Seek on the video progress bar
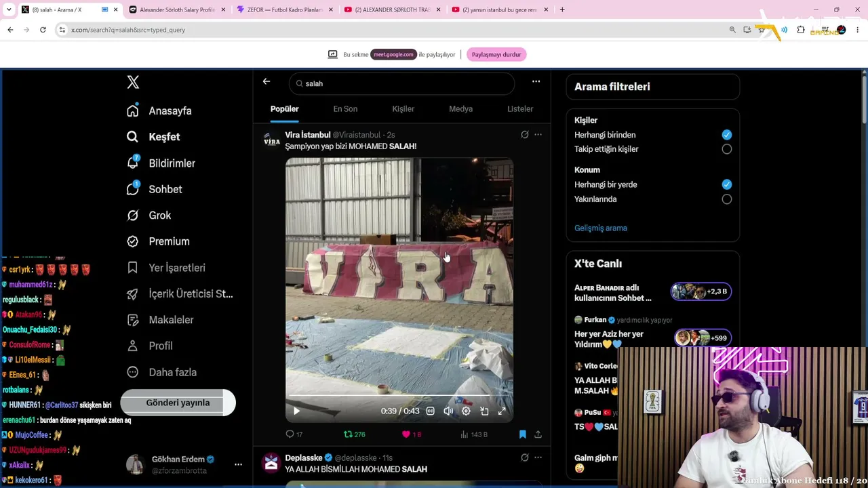 (x=399, y=395)
